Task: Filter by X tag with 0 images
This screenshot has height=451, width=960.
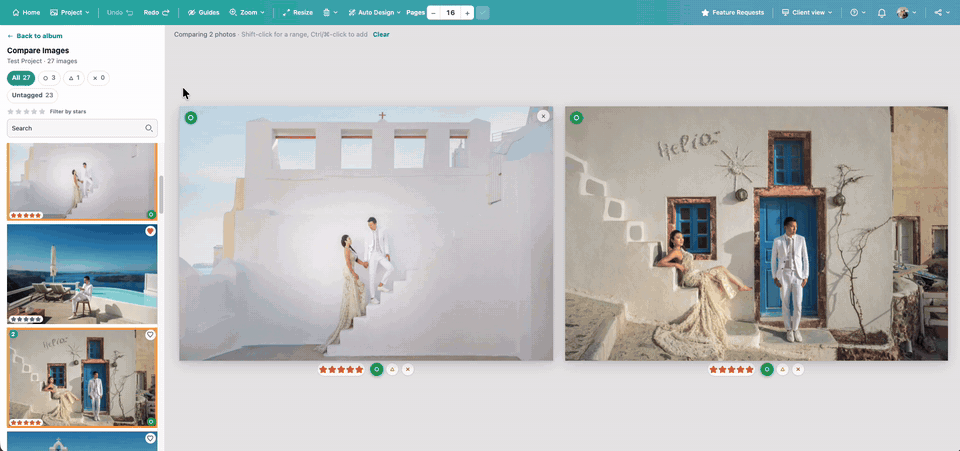Action: (x=99, y=78)
